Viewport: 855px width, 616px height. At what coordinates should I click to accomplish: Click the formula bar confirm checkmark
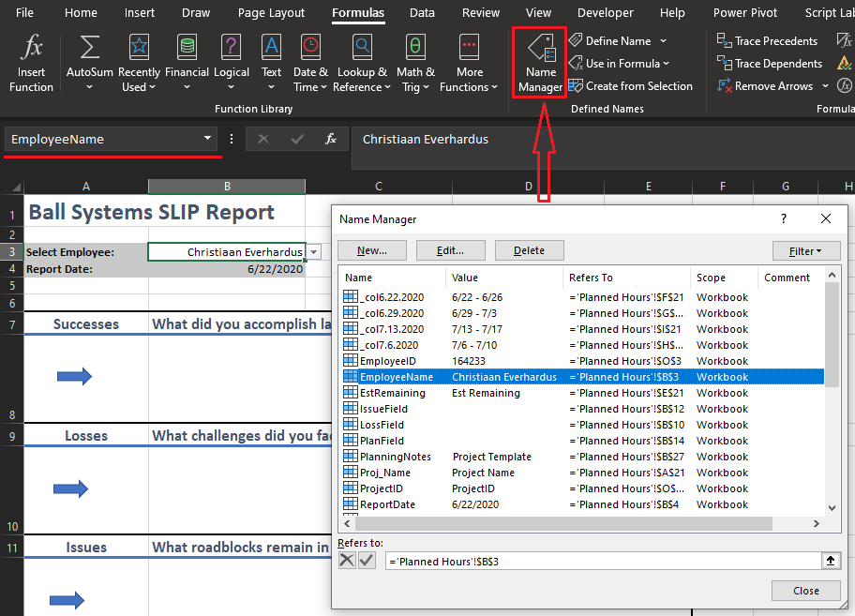pos(297,139)
